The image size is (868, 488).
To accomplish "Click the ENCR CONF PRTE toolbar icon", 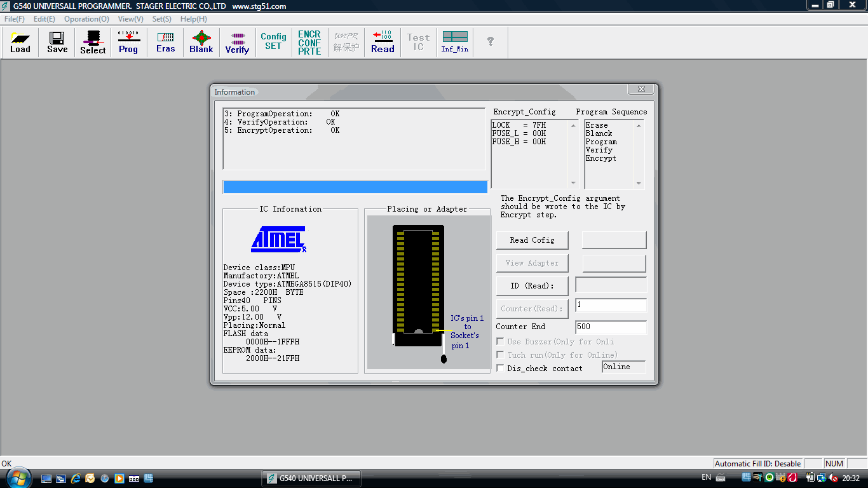I will [x=309, y=42].
